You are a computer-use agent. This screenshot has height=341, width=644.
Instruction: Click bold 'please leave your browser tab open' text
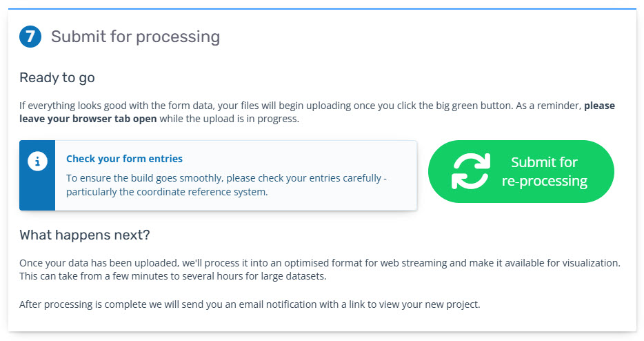tap(88, 118)
